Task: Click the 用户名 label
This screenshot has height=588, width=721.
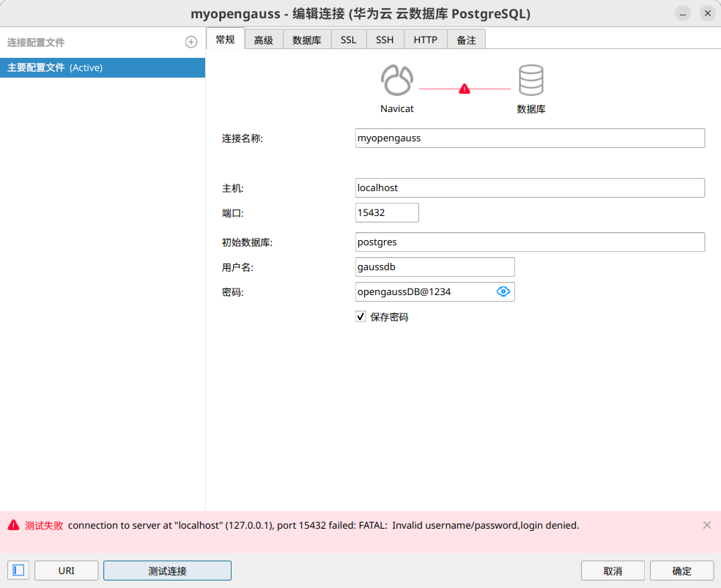Action: 237,267
